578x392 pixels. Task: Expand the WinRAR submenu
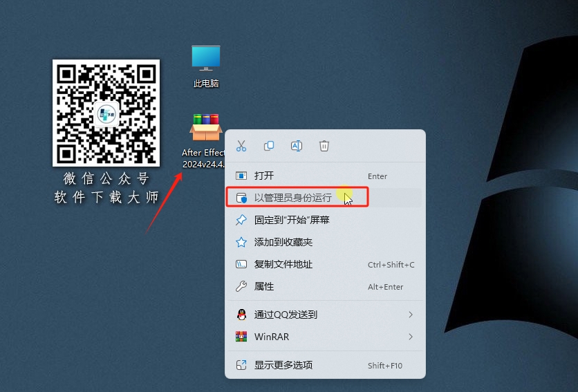point(325,337)
